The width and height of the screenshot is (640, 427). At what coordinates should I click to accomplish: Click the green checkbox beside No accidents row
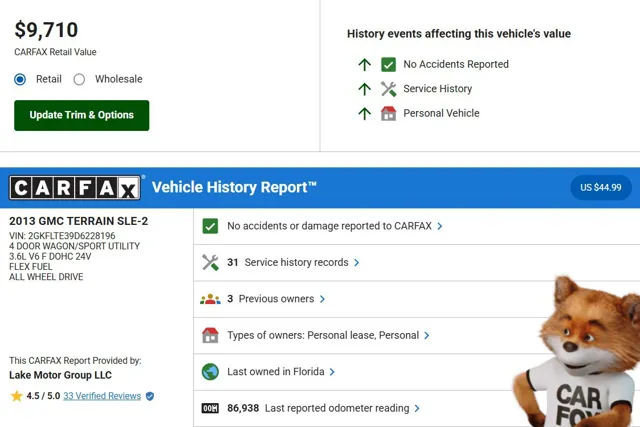(x=210, y=226)
